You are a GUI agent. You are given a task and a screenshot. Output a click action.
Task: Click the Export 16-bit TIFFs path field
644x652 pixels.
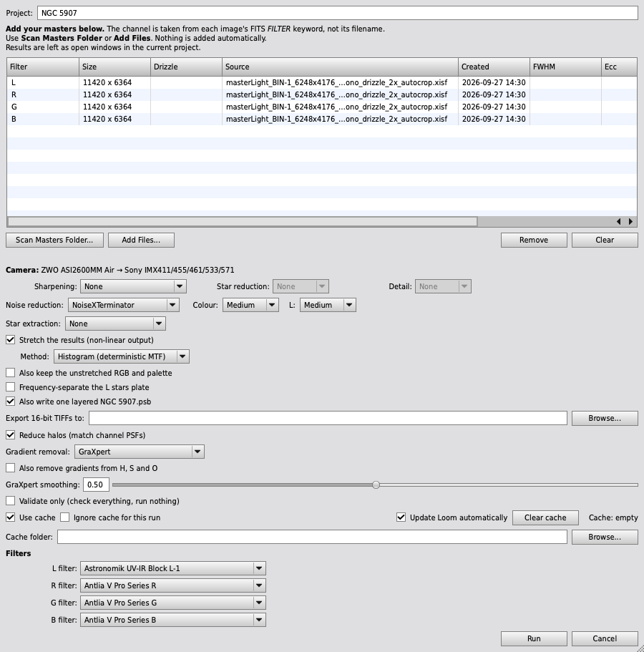click(x=328, y=418)
